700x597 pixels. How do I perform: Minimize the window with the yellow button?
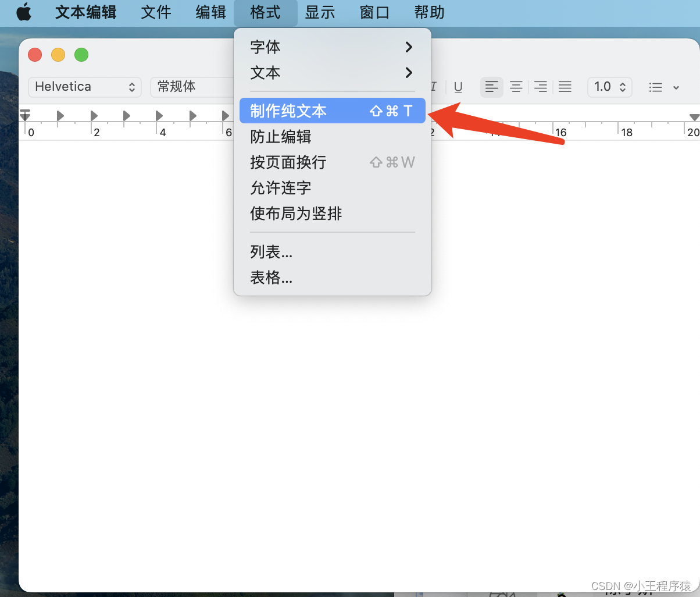[x=58, y=55]
